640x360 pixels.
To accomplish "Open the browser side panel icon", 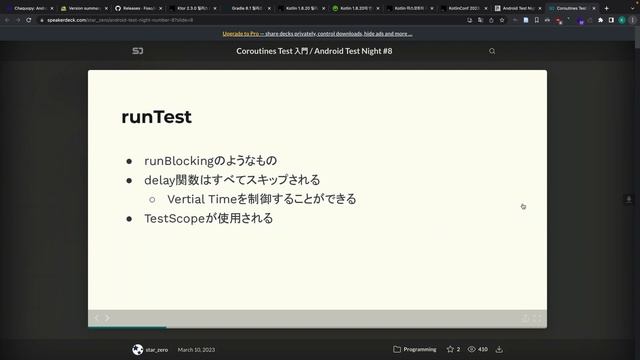I will click(611, 20).
